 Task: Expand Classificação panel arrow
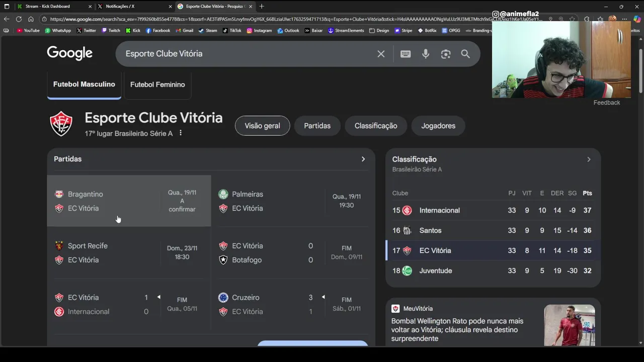[x=589, y=159]
